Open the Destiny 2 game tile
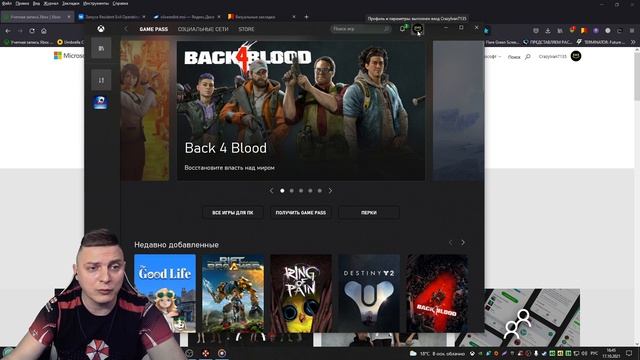Screen dimensions: 640x360 coord(369,293)
